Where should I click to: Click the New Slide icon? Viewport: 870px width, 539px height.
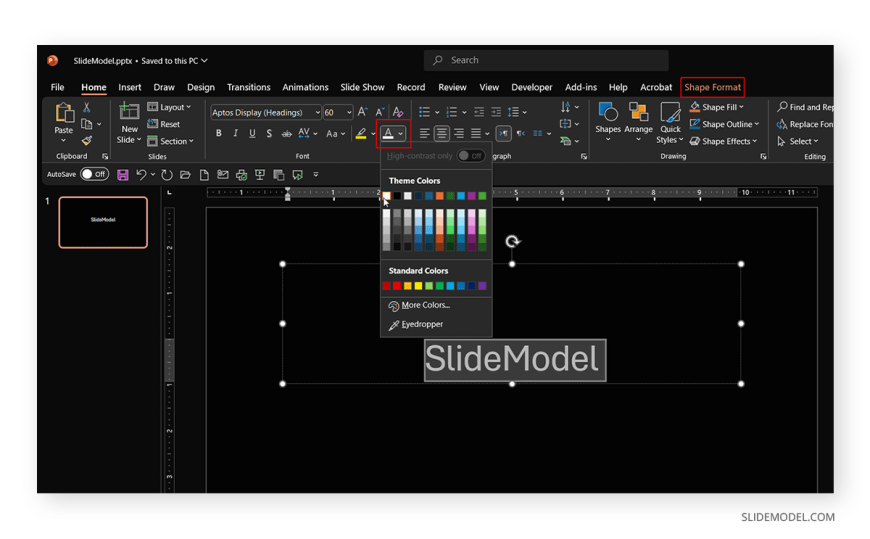[x=129, y=112]
